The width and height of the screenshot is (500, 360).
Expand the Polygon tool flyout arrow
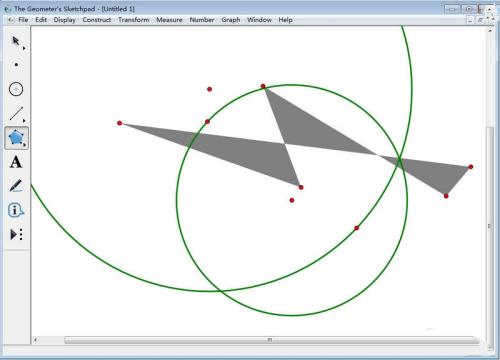pos(24,145)
